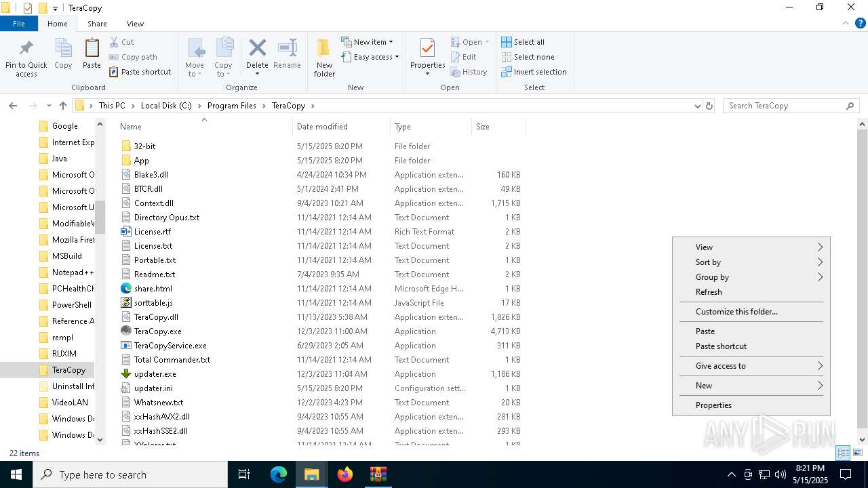
Task: Go back with the Back arrow
Action: [x=13, y=106]
